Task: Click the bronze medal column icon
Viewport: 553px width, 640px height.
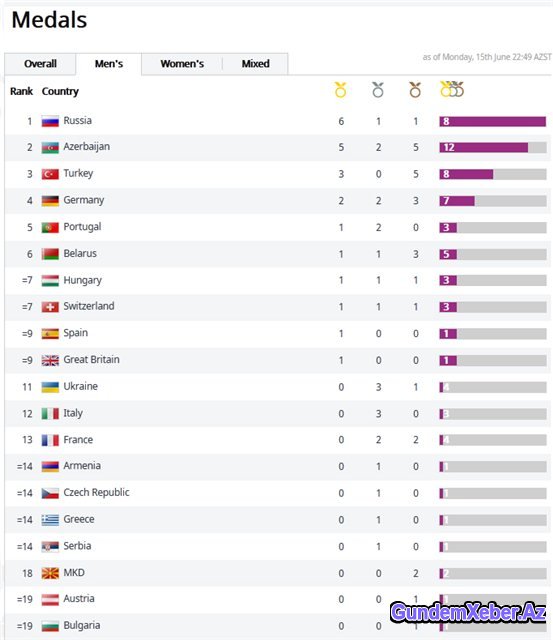Action: pos(415,90)
